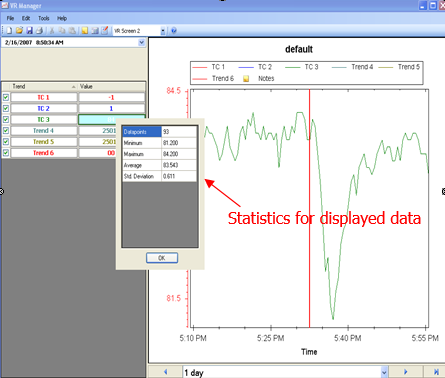This screenshot has width=445, height=378.
Task: Click the red vertical cursor line on graph
Action: tap(309, 208)
